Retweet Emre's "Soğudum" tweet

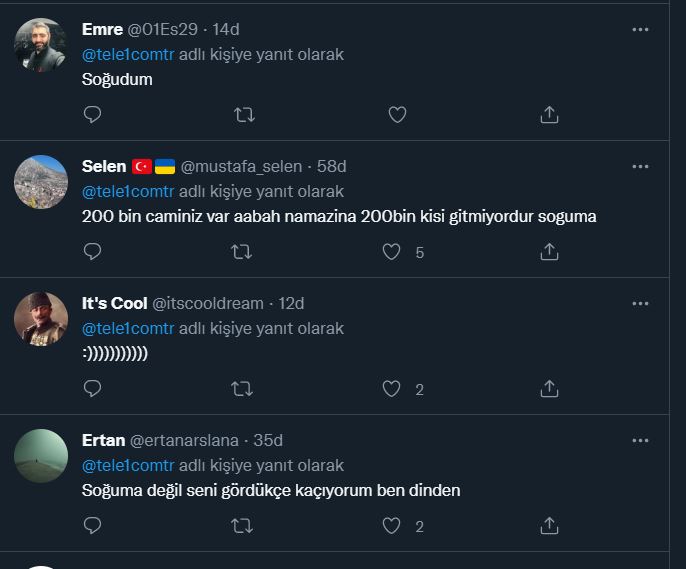tap(244, 115)
